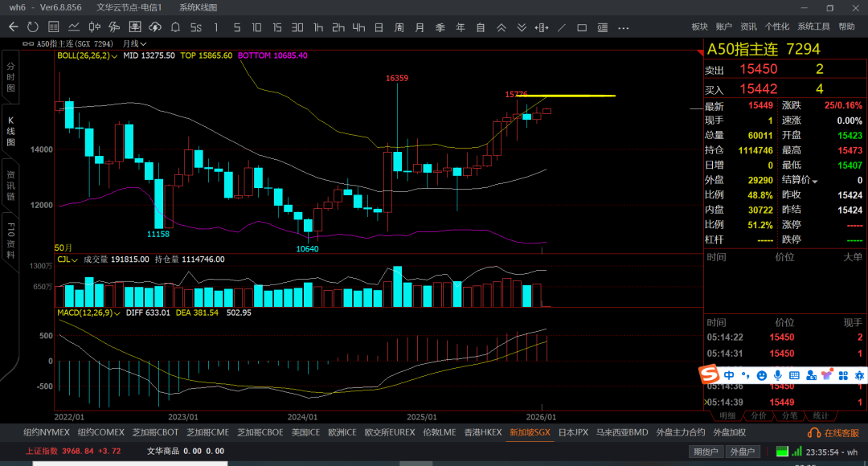Viewport: 868px width, 466px height.
Task: Click the signal strength bars icon
Action: click(796, 451)
